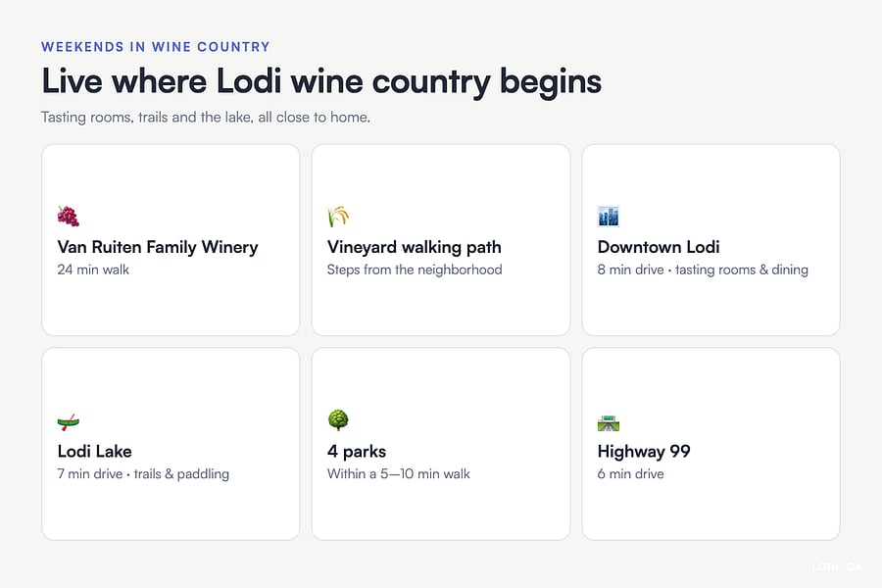Viewport: 882px width, 588px height.
Task: Select the Downtown Lodi heading
Action: coord(659,247)
